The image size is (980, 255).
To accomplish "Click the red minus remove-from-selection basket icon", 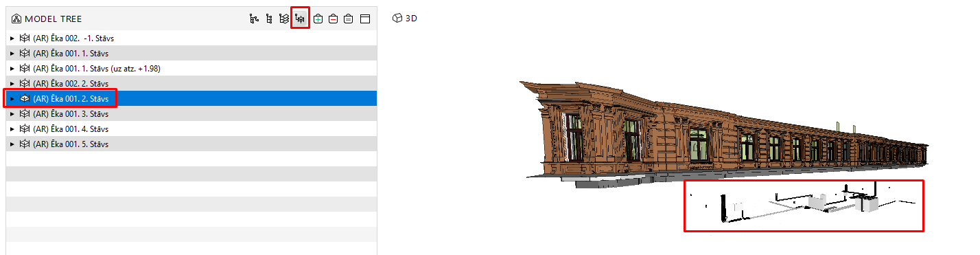I will tap(333, 19).
